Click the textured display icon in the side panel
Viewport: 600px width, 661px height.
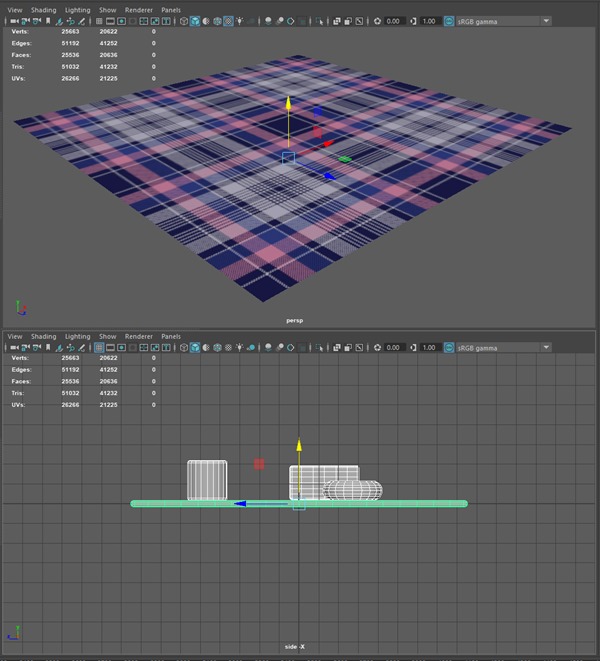click(x=228, y=348)
